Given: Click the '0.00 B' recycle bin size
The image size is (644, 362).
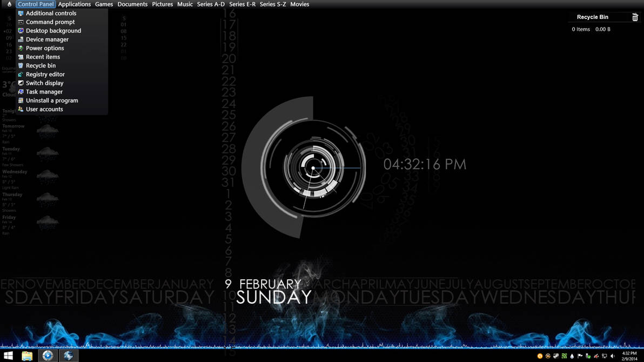Looking at the screenshot, I should [603, 29].
